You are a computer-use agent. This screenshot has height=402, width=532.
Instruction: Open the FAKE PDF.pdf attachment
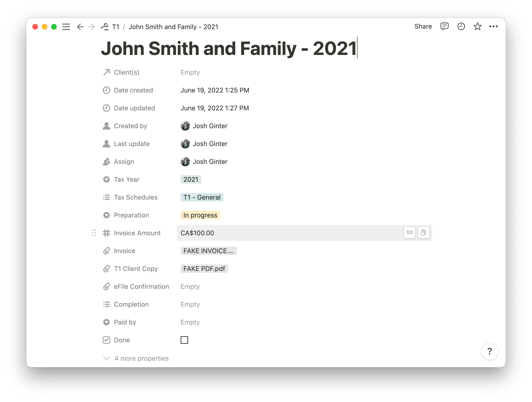(204, 268)
